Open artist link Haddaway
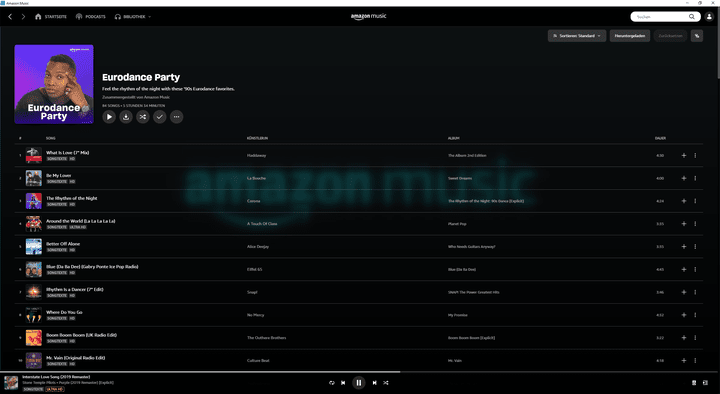720x394 pixels. (x=256, y=155)
